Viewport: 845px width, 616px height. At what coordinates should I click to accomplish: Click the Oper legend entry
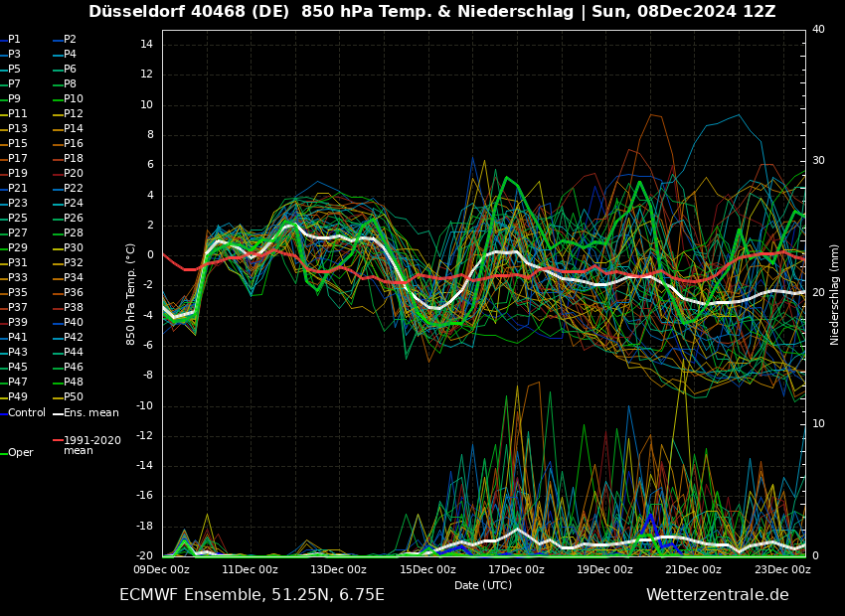[x=20, y=452]
